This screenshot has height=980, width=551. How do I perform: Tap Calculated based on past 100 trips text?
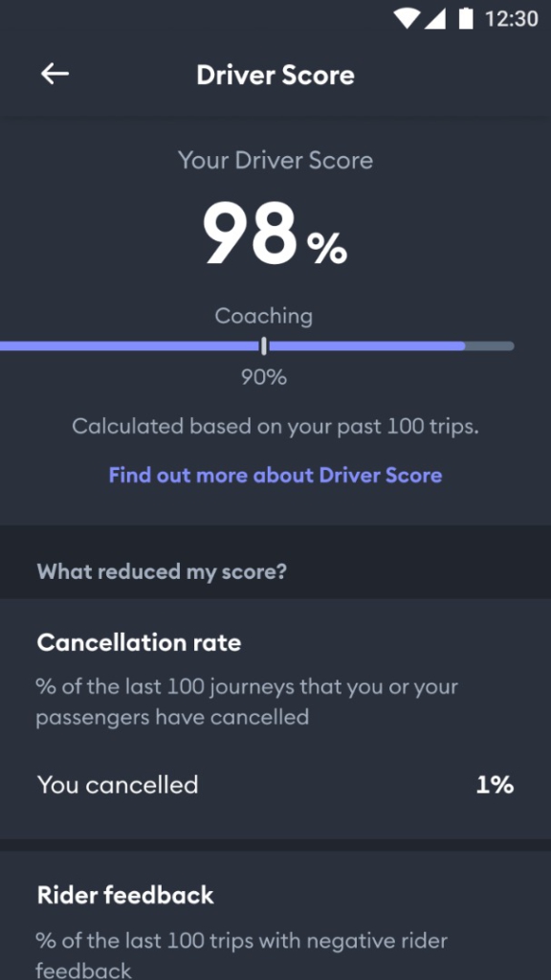[275, 427]
